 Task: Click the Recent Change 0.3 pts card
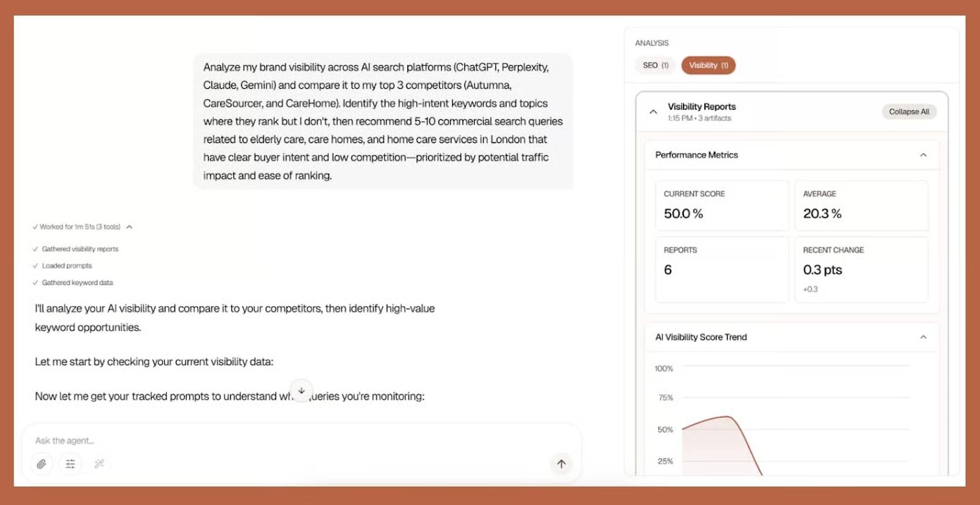pos(861,269)
